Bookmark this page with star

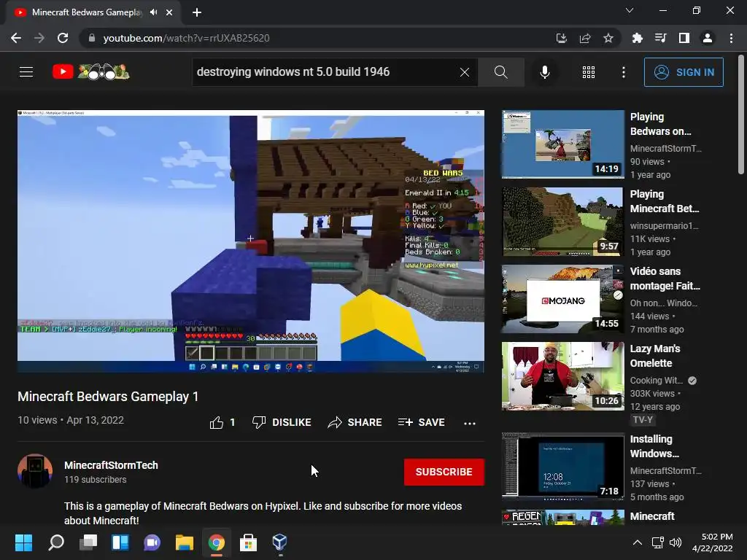tap(608, 38)
